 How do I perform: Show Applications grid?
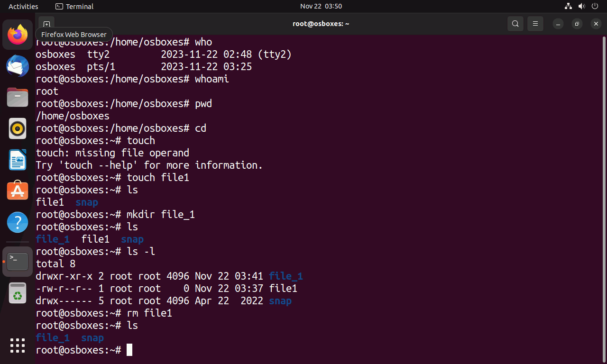tap(18, 346)
